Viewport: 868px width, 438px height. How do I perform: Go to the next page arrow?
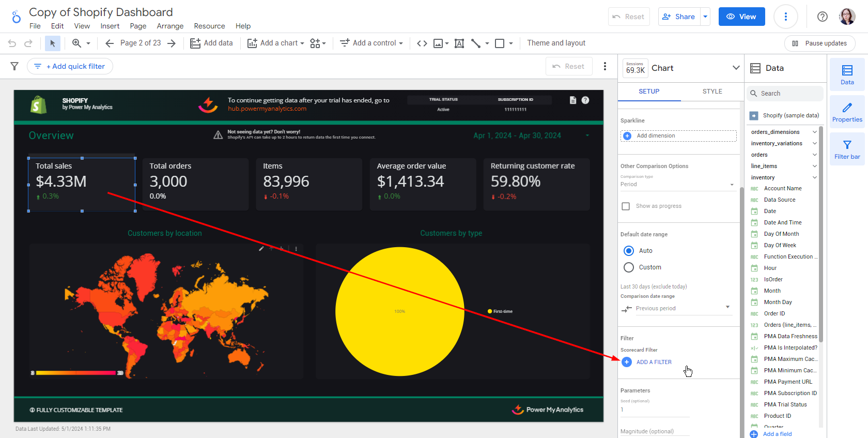[x=172, y=43]
